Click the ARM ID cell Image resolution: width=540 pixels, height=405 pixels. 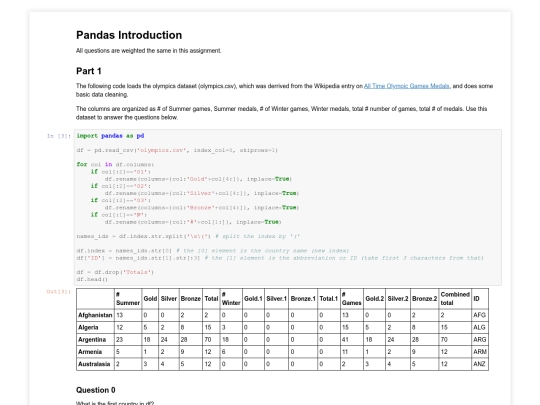[x=480, y=352]
